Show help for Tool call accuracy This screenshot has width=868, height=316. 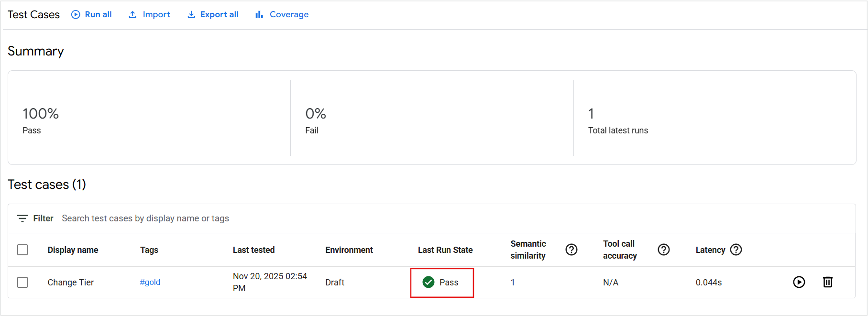pos(663,250)
